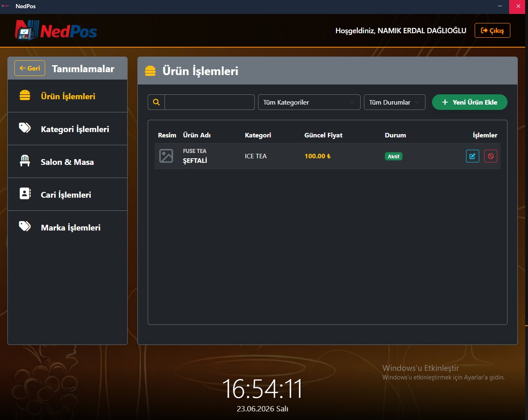Image resolution: width=528 pixels, height=420 pixels.
Task: Click the Aktif status badge
Action: coord(393,156)
